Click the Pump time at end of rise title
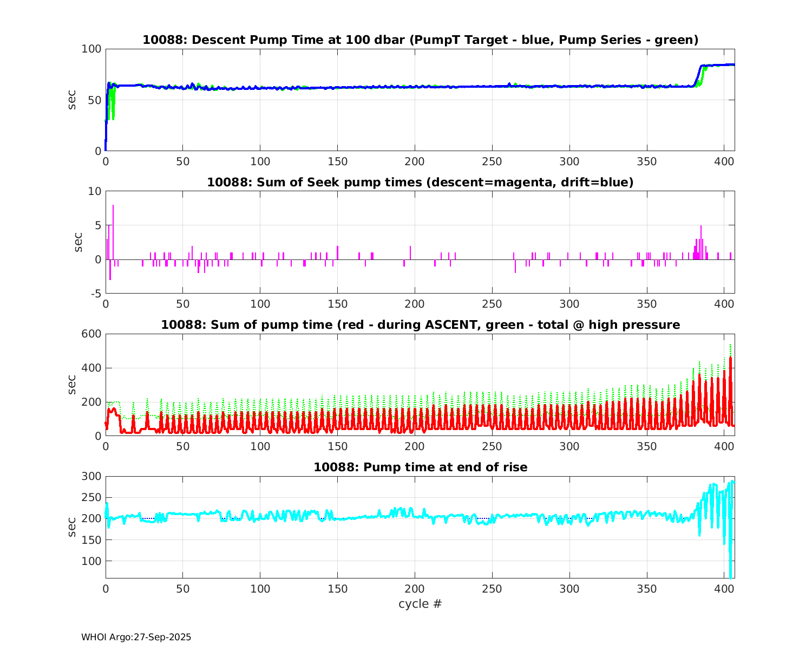 click(420, 467)
